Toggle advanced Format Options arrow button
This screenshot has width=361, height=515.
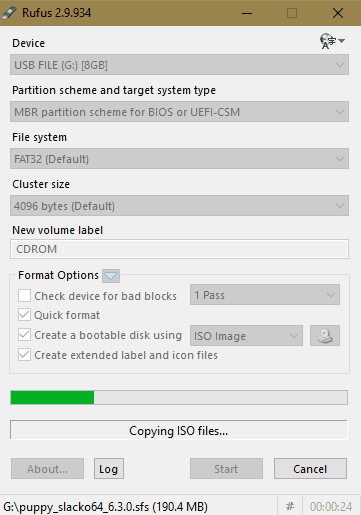click(x=111, y=276)
